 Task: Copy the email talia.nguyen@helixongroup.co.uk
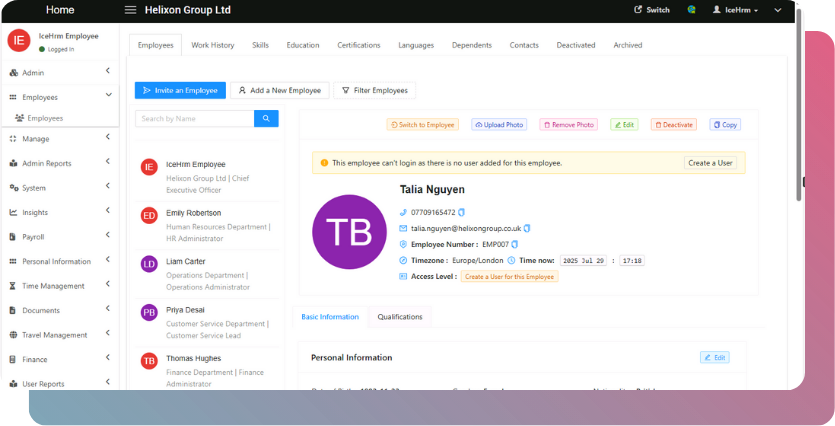[x=527, y=228]
